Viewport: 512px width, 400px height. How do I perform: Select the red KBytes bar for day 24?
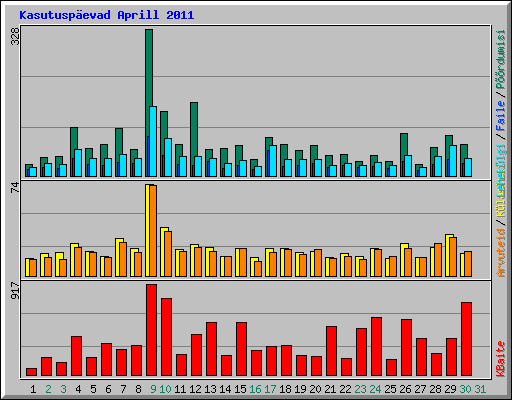point(377,347)
